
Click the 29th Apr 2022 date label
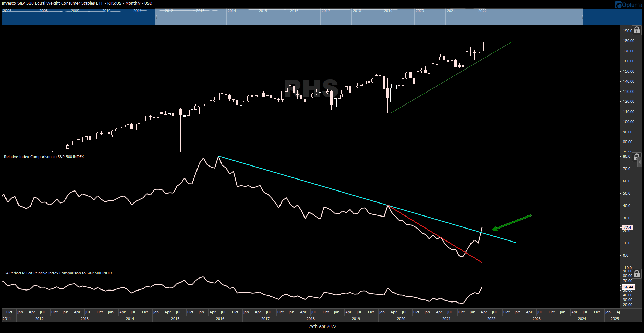click(x=322, y=326)
